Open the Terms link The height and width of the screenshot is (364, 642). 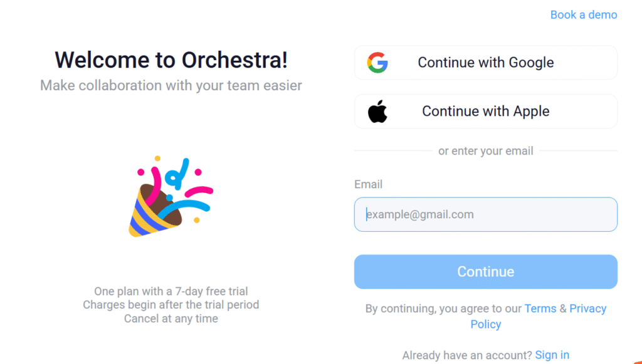pos(540,308)
